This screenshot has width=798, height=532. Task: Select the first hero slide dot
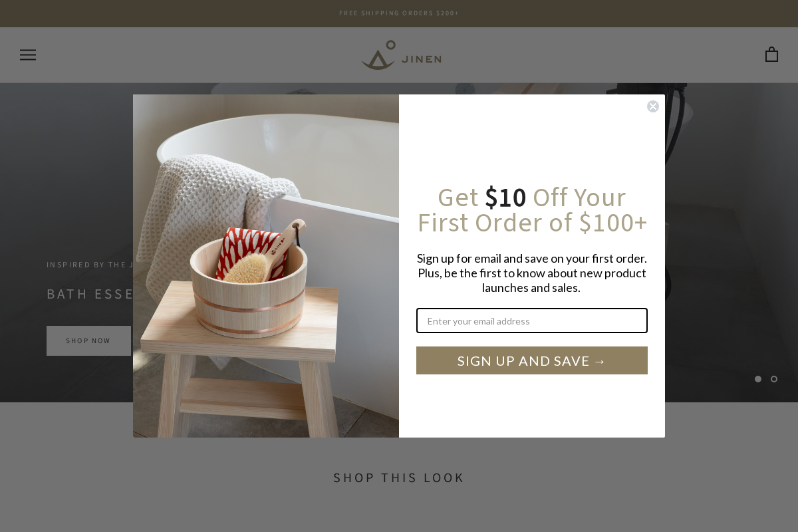pyautogui.click(x=758, y=379)
